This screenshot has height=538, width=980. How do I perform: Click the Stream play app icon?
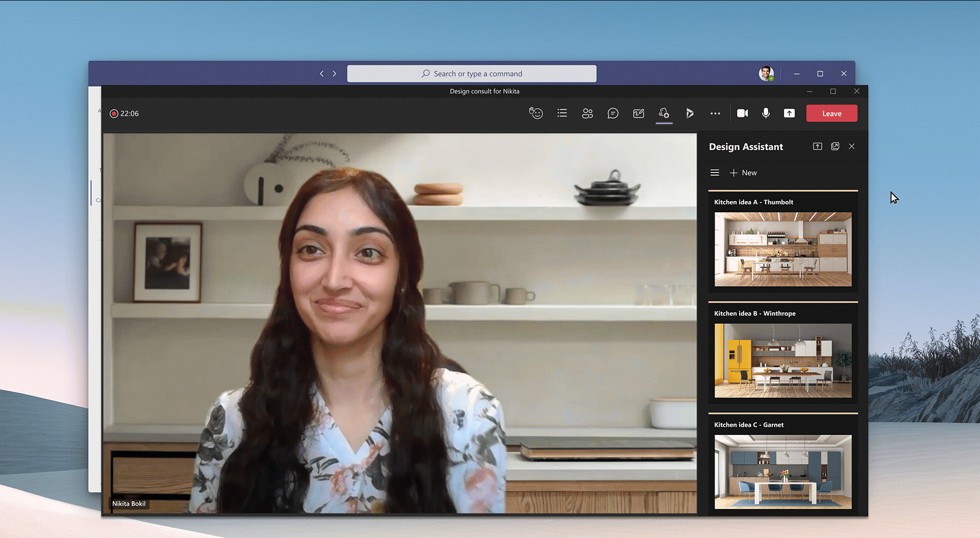[x=690, y=113]
